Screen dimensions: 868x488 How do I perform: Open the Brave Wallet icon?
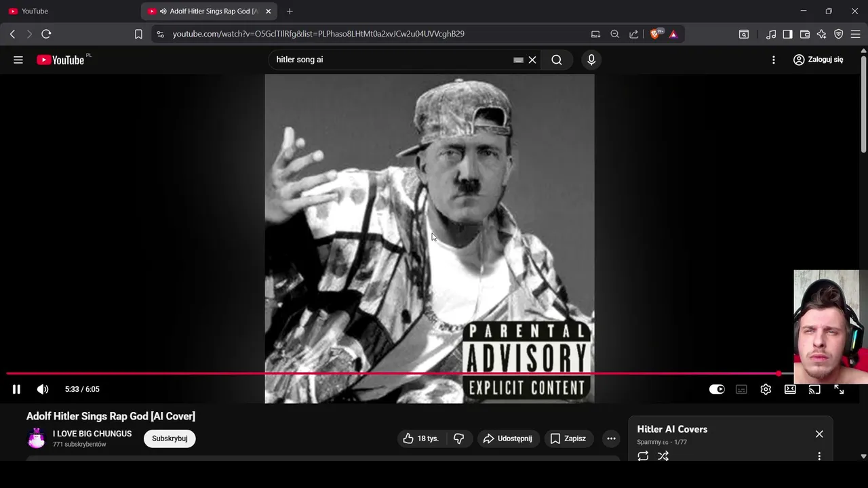coord(805,34)
